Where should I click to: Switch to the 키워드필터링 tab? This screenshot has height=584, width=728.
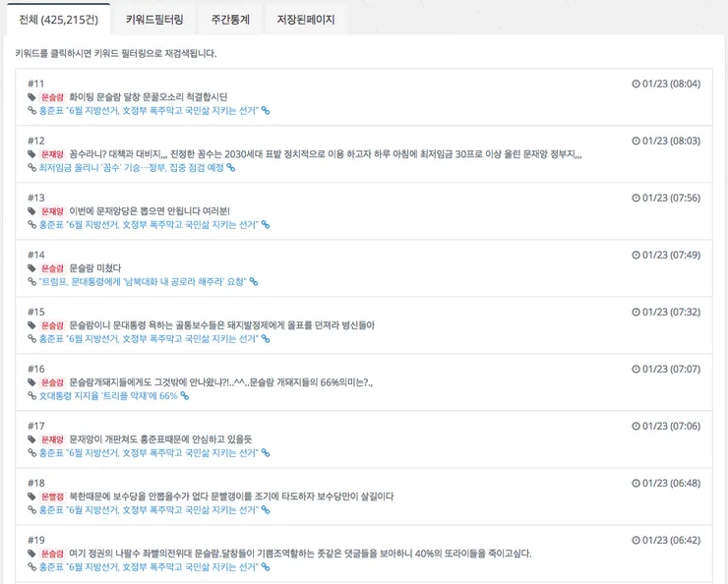tap(154, 20)
